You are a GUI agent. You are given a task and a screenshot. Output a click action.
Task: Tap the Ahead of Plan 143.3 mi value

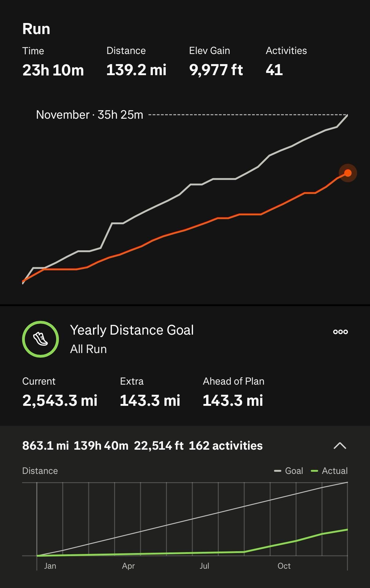[x=233, y=400]
